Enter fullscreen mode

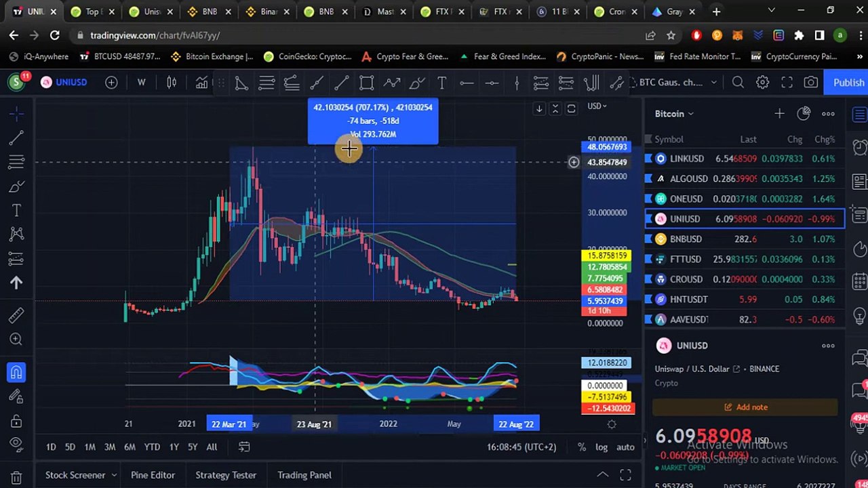787,83
